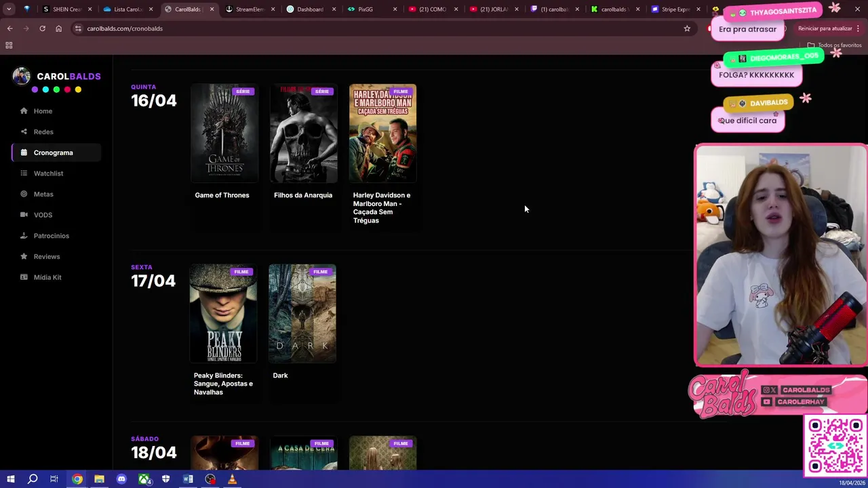Image resolution: width=868 pixels, height=488 pixels.
Task: Open the Watchlist page link
Action: (x=48, y=174)
